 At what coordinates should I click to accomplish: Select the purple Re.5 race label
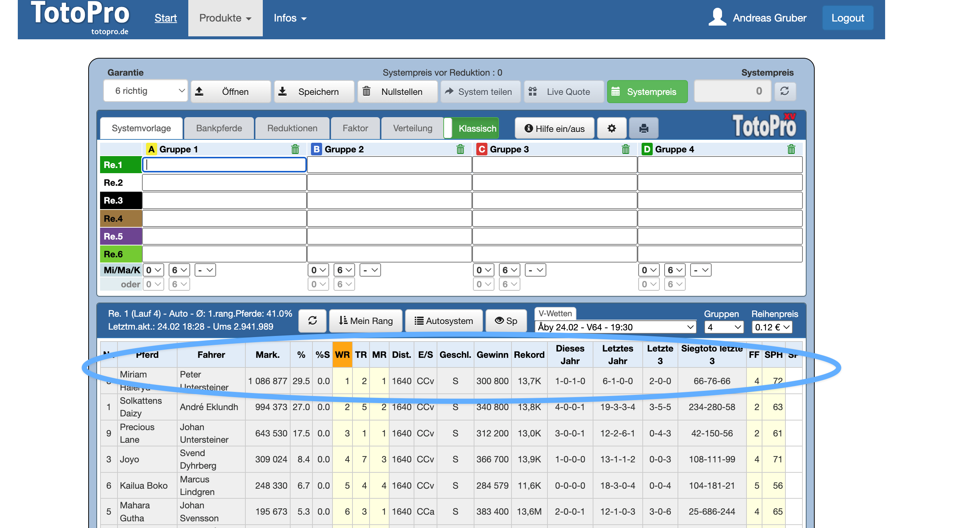point(120,236)
